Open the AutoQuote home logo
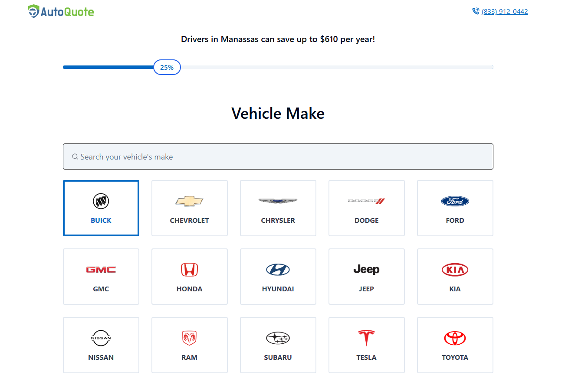588x388 pixels. pos(61,12)
